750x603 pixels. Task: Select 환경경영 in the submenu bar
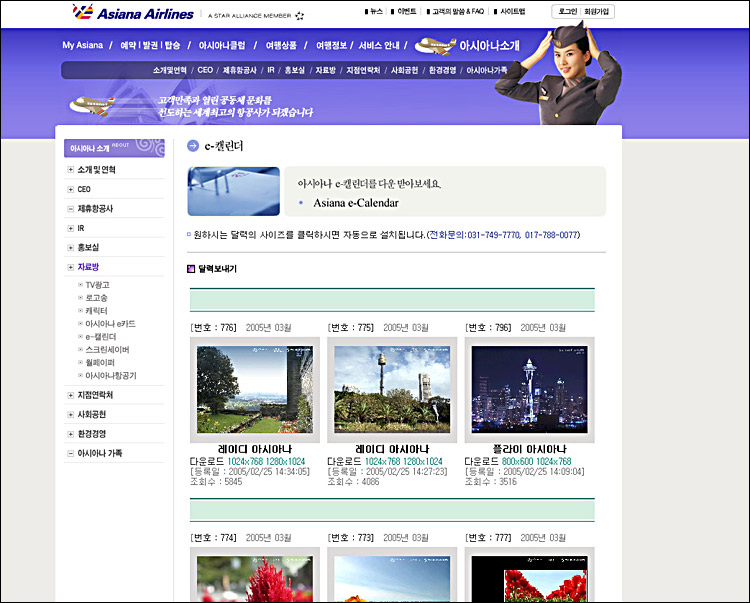(442, 70)
